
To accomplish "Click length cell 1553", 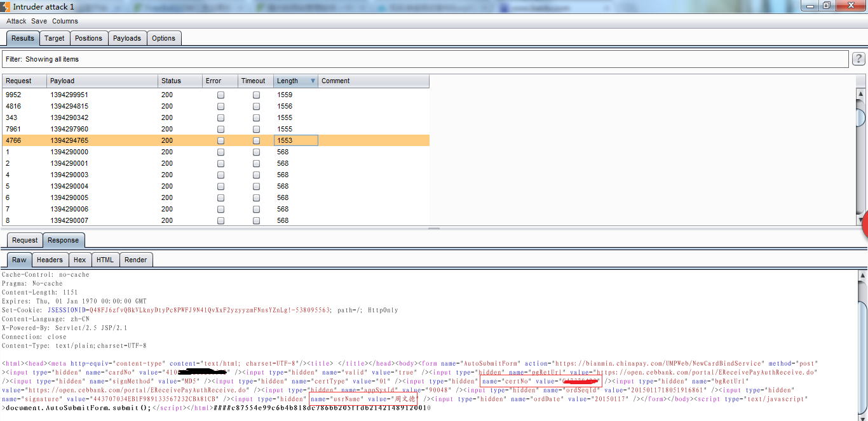I will [296, 140].
